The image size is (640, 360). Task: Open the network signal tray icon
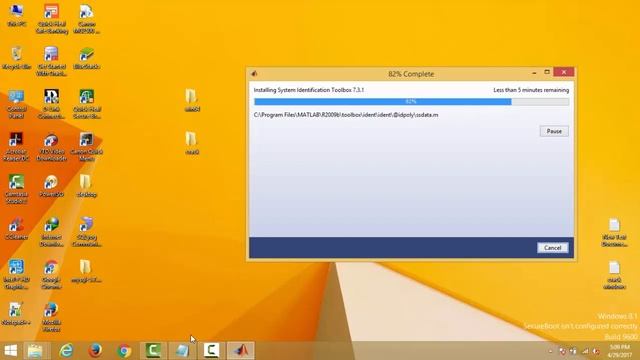pyautogui.click(x=585, y=351)
